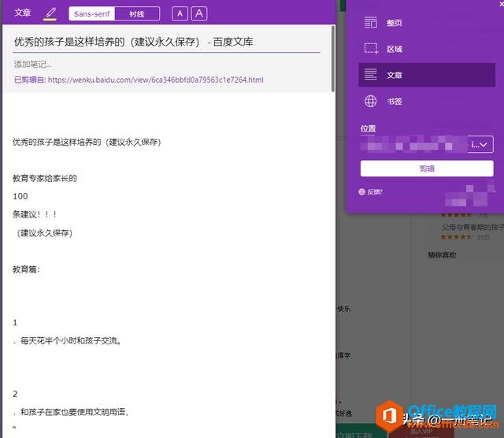Open the wenku.baidu.com source link
Image resolution: width=504 pixels, height=438 pixels.
pos(155,80)
